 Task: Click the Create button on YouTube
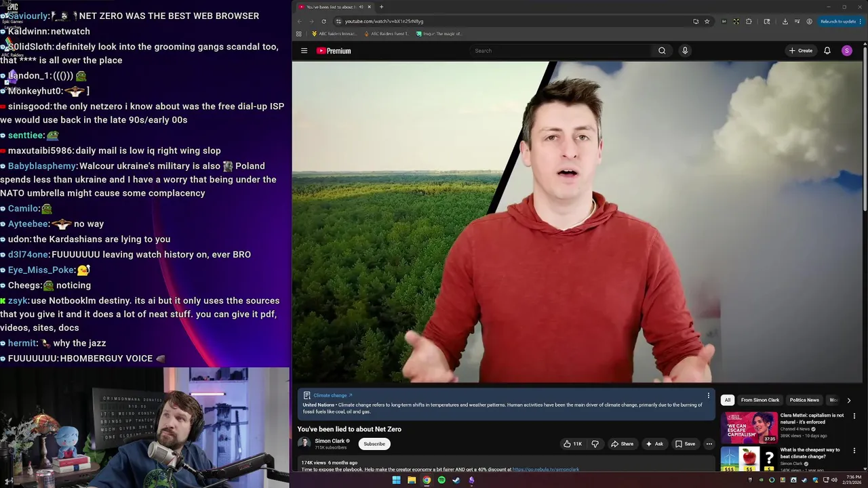pyautogui.click(x=801, y=51)
